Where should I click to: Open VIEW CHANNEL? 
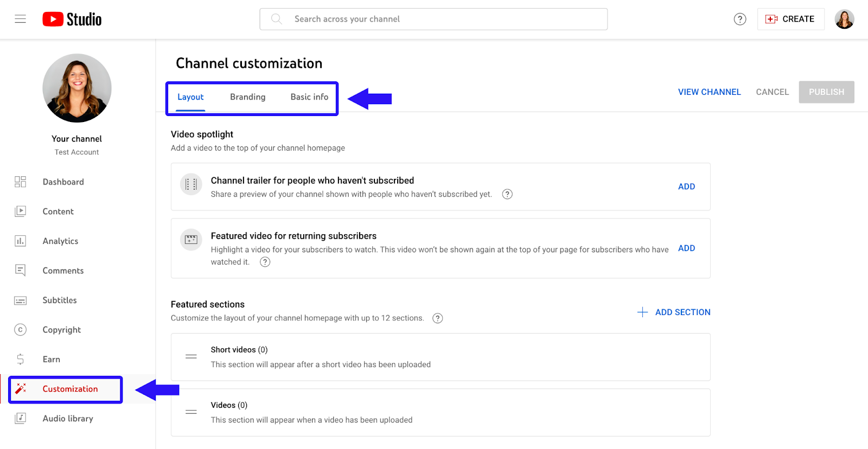click(709, 92)
